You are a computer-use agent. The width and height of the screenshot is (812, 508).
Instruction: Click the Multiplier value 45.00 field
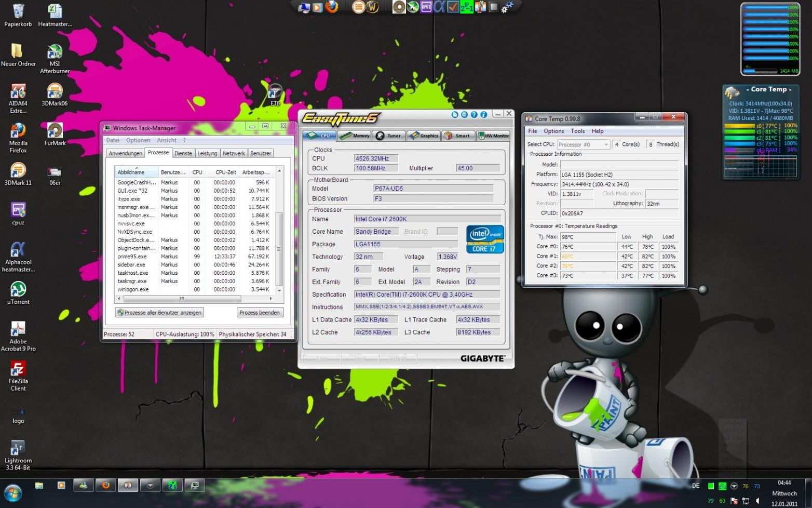(x=478, y=168)
